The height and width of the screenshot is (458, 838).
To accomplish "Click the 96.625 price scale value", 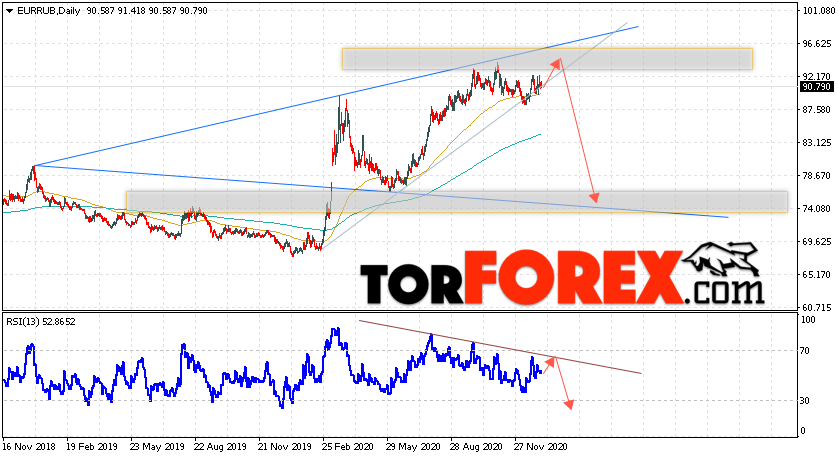I will 818,44.
